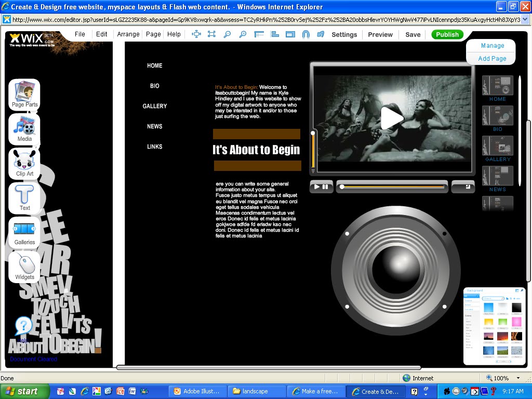
Task: Open the Edit menu
Action: coord(101,34)
